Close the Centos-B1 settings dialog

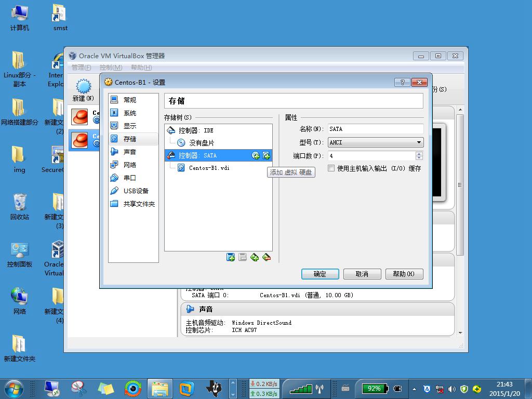click(x=419, y=82)
